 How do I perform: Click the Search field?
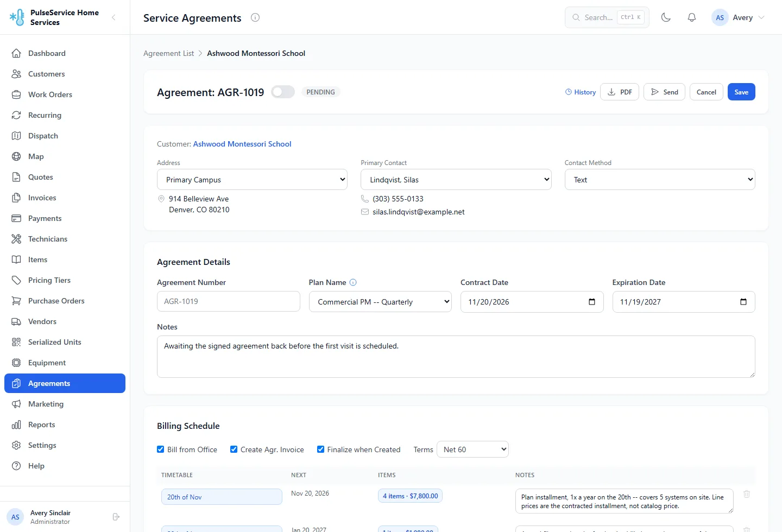pos(607,17)
